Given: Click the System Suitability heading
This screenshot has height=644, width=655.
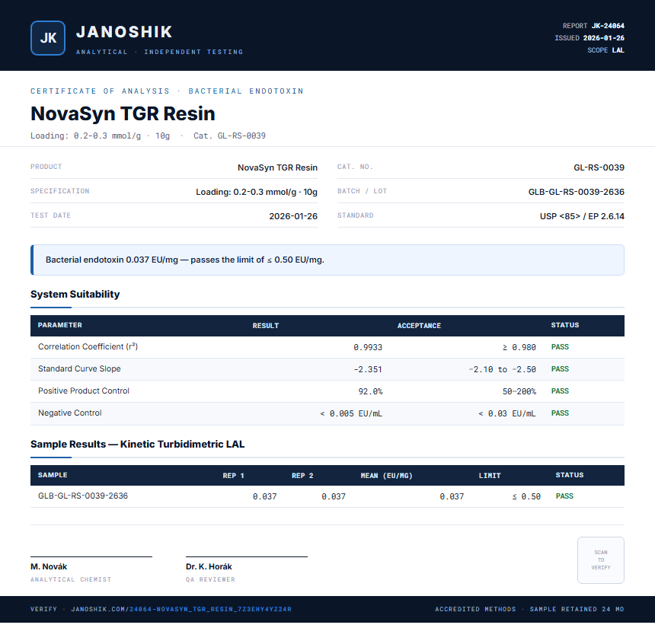Looking at the screenshot, I should [x=75, y=294].
